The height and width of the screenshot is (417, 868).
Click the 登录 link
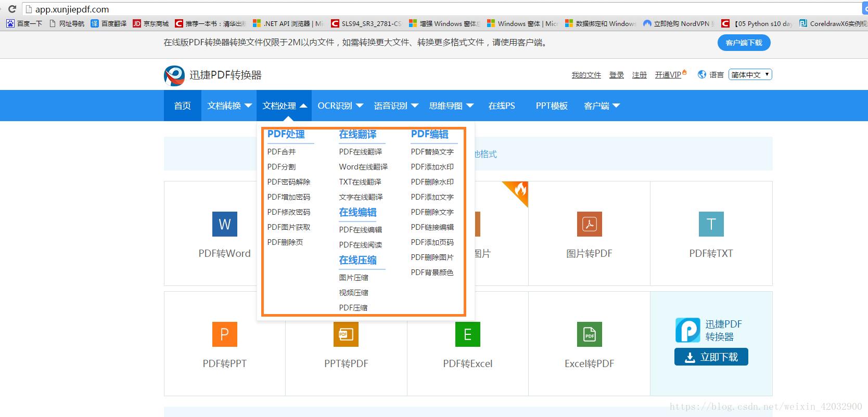tap(617, 75)
